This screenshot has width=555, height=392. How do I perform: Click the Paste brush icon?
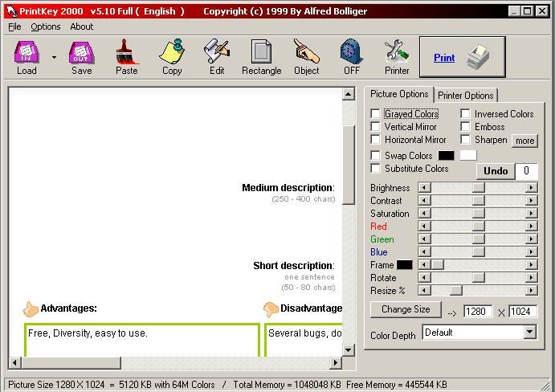[126, 51]
